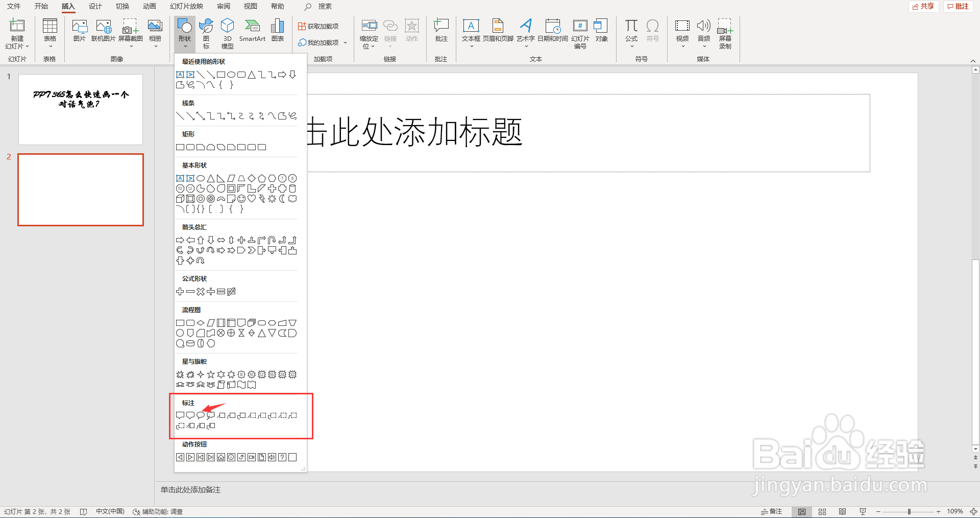Open the 3D Models insert tool
980x518 pixels.
point(228,34)
